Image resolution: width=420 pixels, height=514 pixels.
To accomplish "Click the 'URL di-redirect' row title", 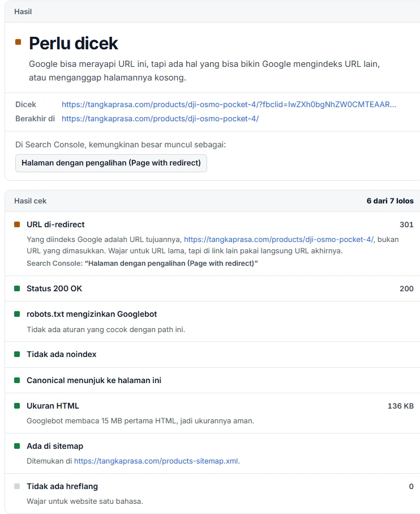I will pos(55,224).
